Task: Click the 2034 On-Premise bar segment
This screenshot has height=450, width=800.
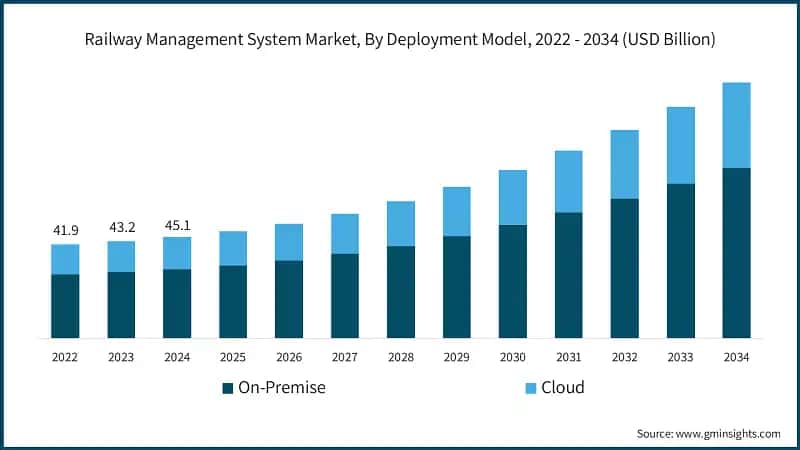Action: click(x=737, y=253)
